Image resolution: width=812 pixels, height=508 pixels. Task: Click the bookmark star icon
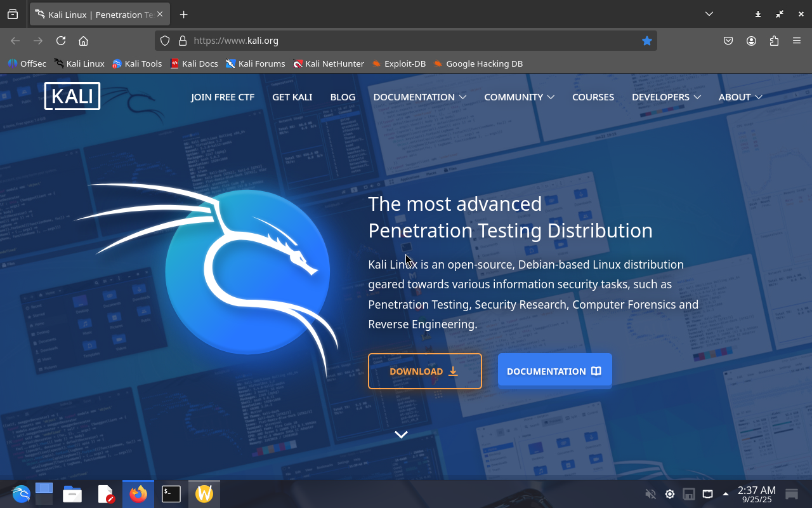[x=646, y=41]
